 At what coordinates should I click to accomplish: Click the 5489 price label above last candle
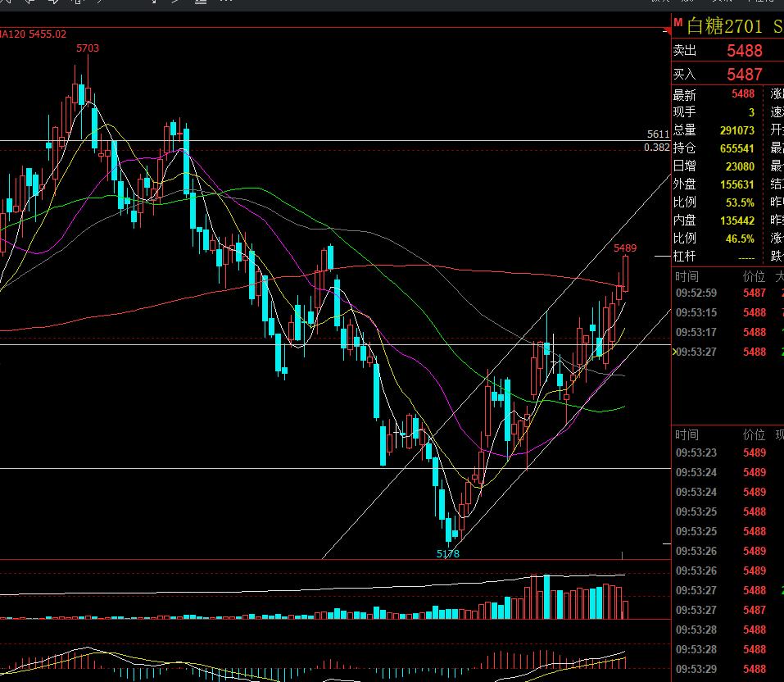(x=625, y=248)
